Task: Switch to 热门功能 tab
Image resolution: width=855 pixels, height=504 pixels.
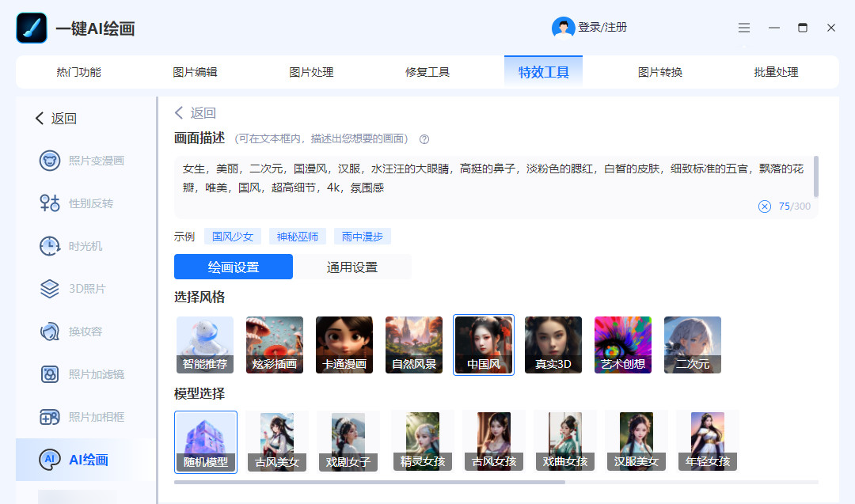Action: coord(78,72)
